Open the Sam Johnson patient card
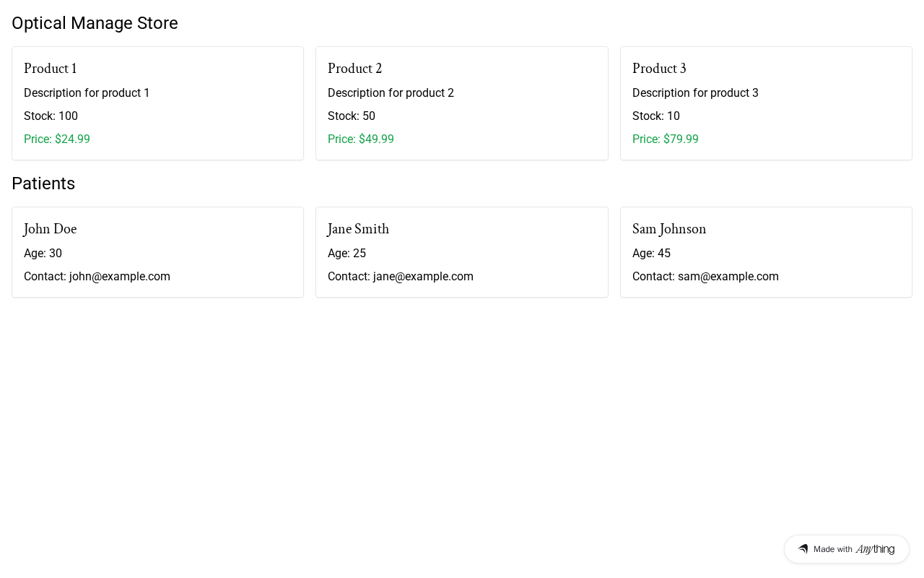Screen dimensions: 924x578 766,252
